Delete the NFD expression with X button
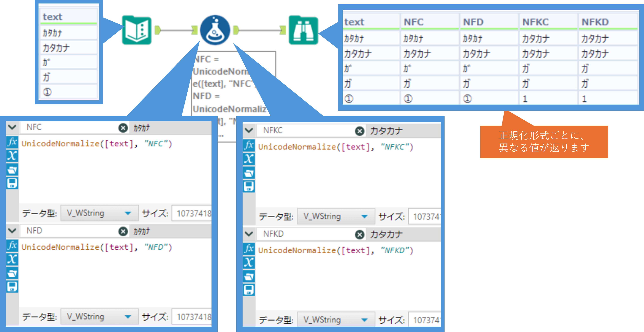The height and width of the screenshot is (332, 644). click(123, 232)
